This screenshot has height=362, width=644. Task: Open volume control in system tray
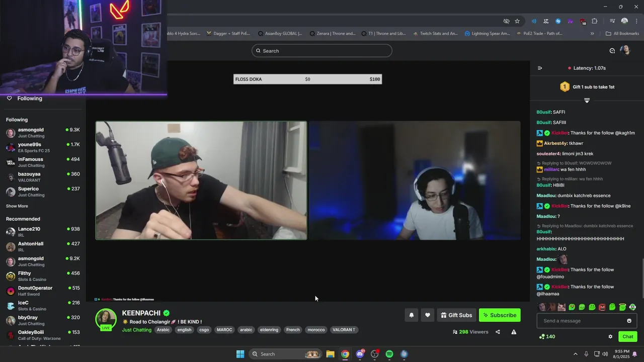(605, 354)
